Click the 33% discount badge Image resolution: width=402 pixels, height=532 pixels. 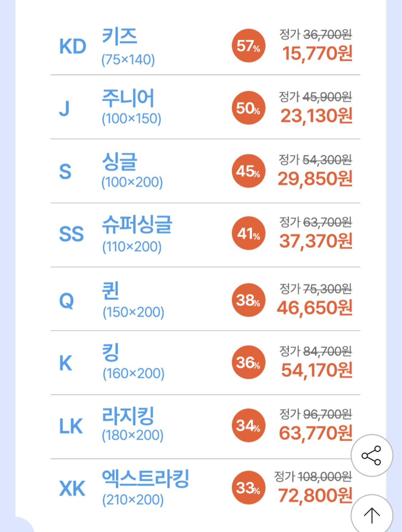tap(249, 488)
